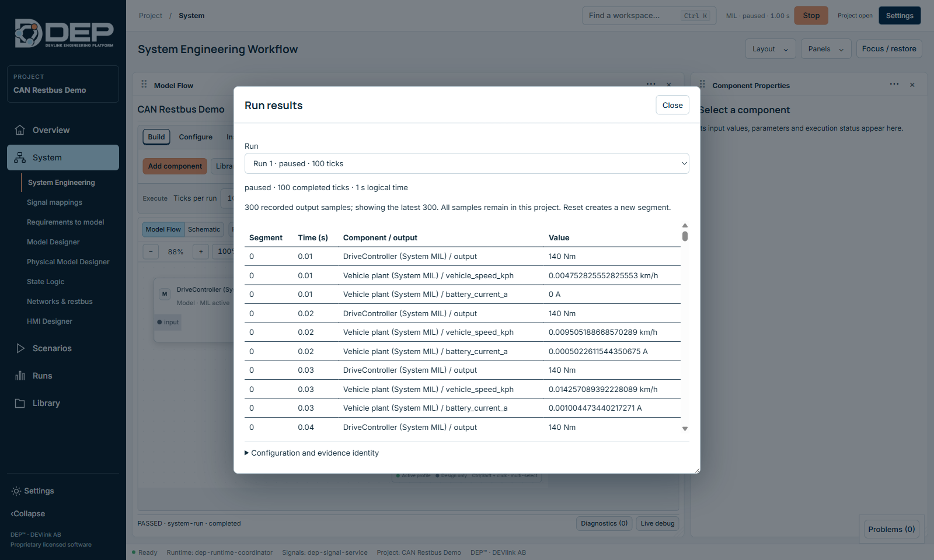
Task: Click the Project breadcrumb link
Action: pos(151,16)
